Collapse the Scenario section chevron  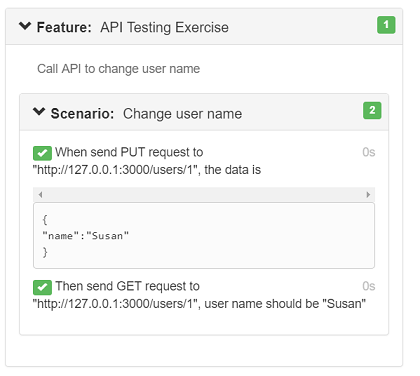pyautogui.click(x=39, y=111)
